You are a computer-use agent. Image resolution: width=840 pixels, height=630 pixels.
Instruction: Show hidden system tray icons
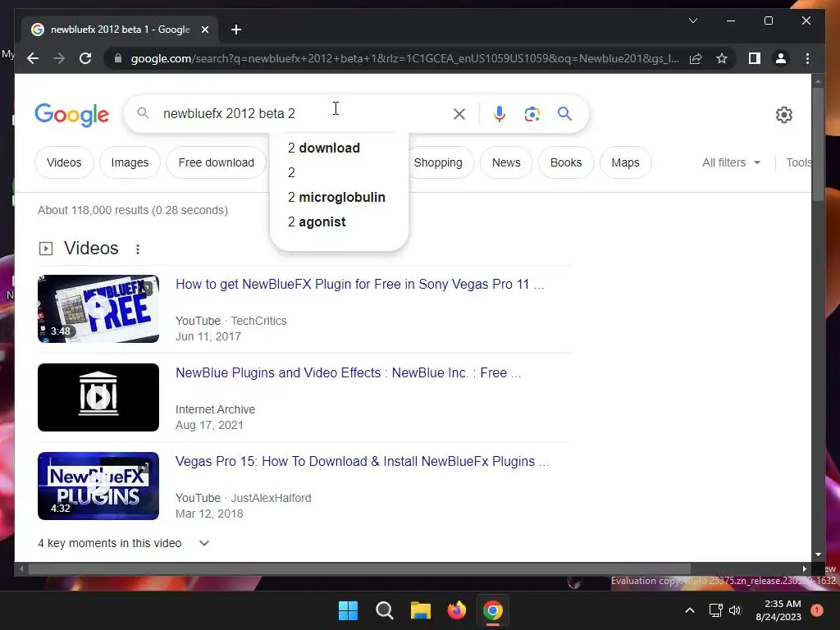coord(690,610)
